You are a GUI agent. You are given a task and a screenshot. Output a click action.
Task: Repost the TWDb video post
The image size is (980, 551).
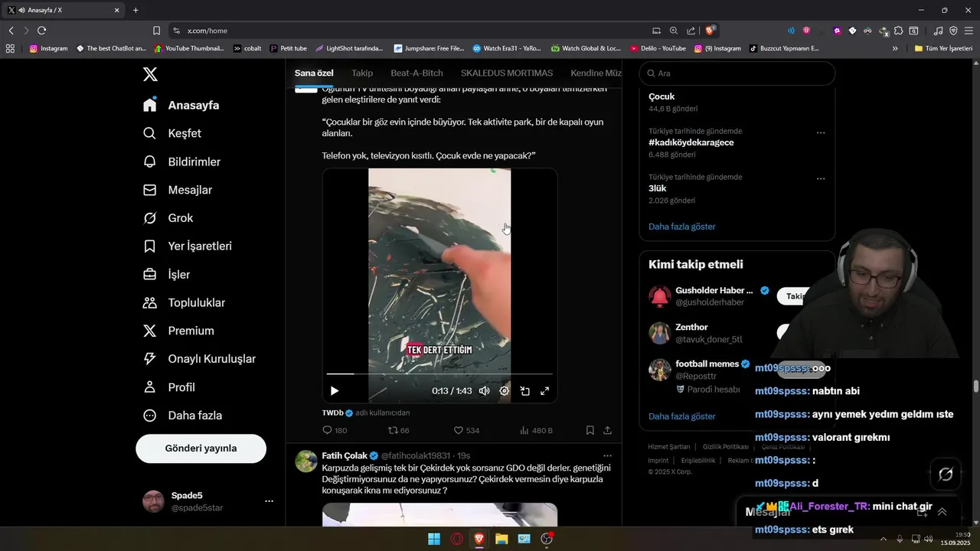point(399,430)
